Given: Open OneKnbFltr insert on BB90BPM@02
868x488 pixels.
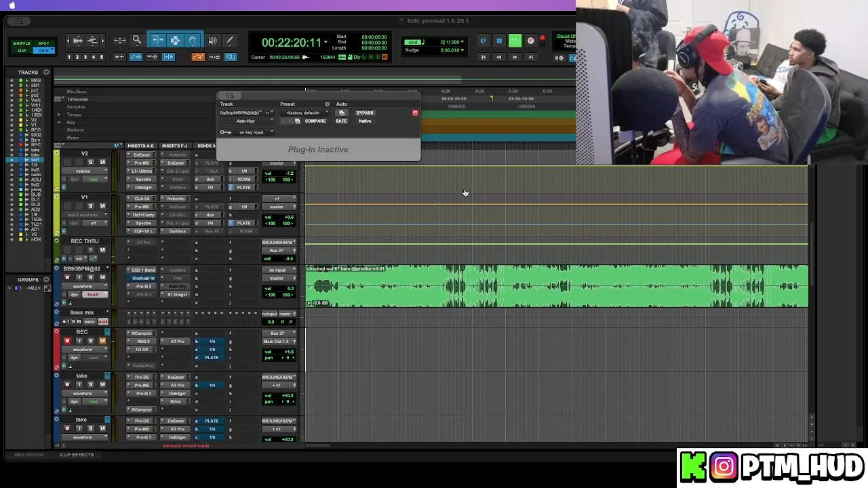Looking at the screenshot, I should 142,279.
